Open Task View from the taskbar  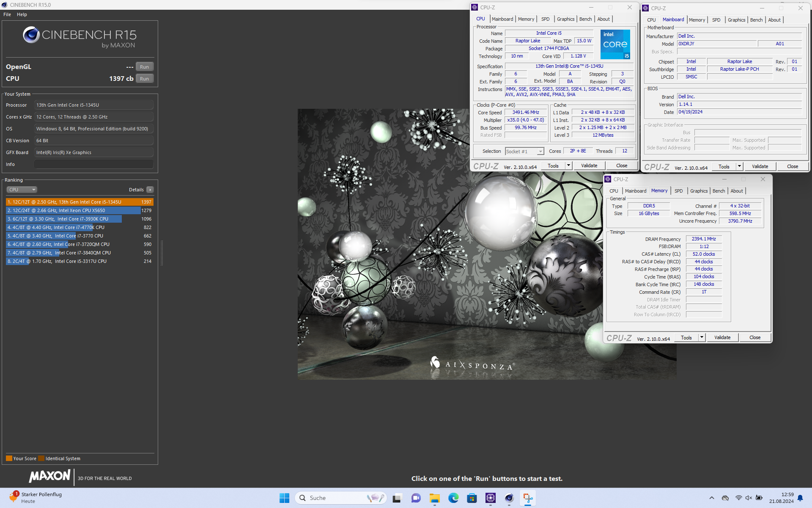(397, 498)
